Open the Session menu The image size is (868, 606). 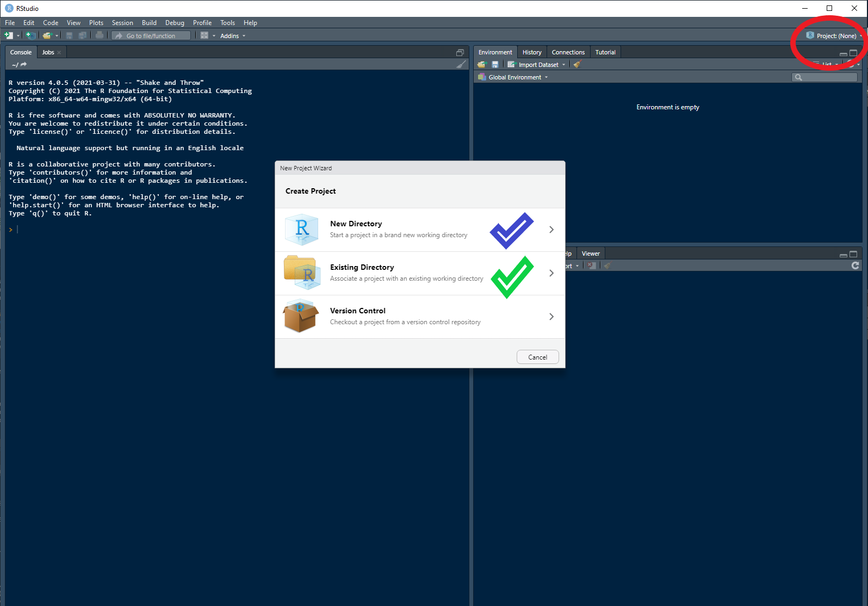coord(122,23)
